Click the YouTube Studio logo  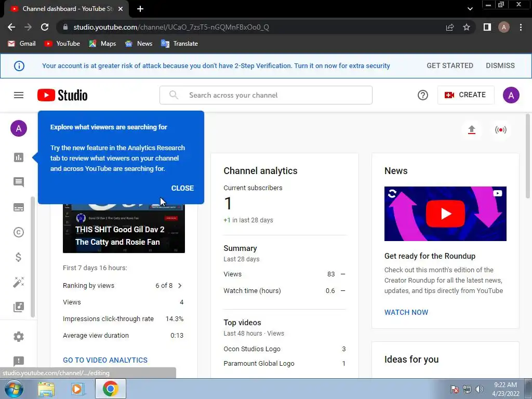[62, 96]
